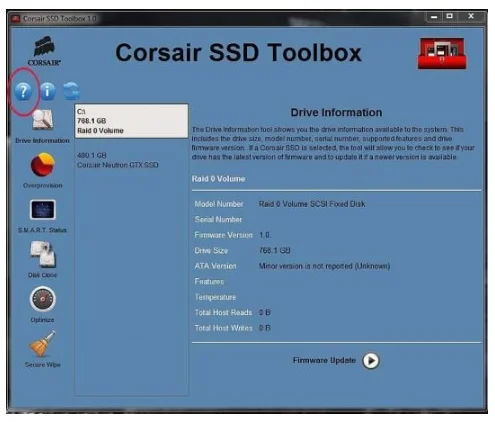Click the red toolbox icon
The image size is (495, 422).
point(442,53)
